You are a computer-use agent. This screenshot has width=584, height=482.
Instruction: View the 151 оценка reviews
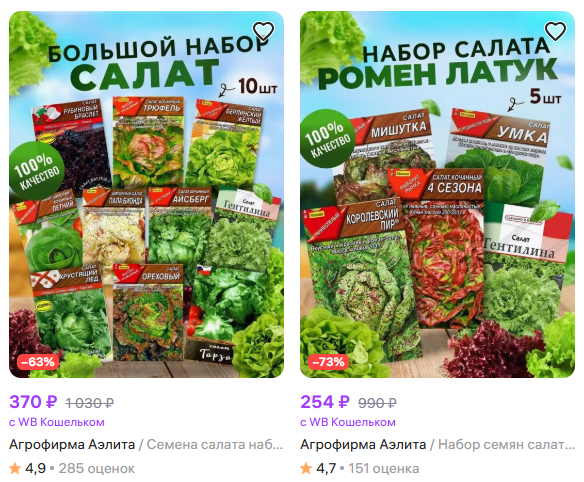click(384, 469)
